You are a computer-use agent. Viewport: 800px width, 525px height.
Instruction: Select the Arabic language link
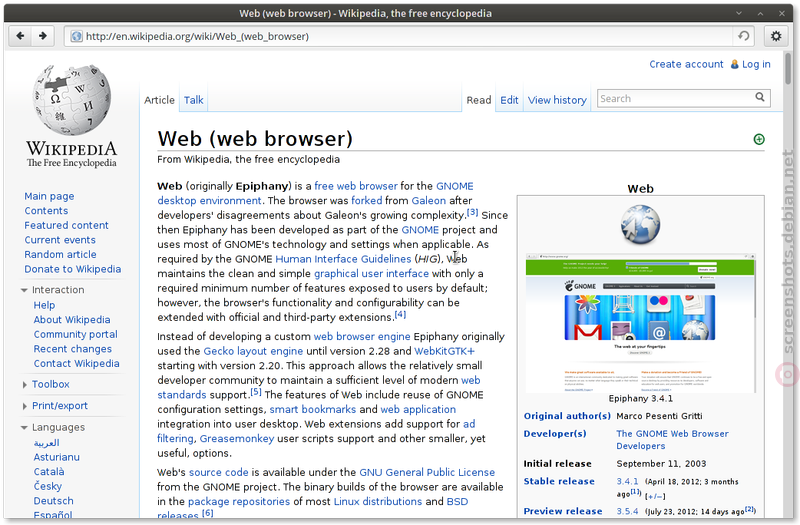(46, 442)
